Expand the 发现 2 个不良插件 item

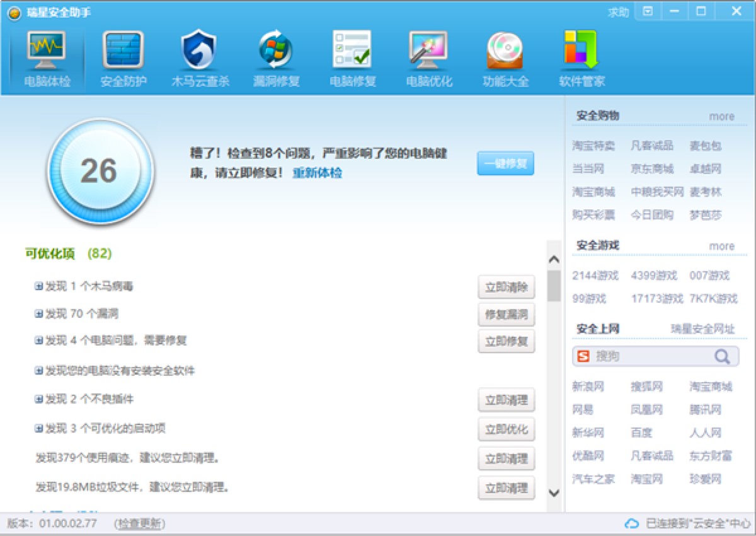tap(39, 399)
